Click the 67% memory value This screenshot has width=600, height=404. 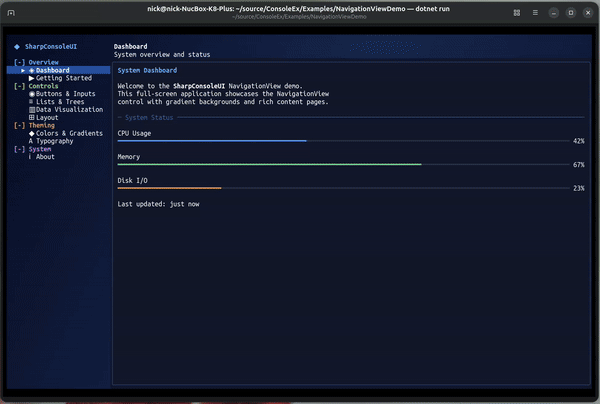pyautogui.click(x=579, y=165)
